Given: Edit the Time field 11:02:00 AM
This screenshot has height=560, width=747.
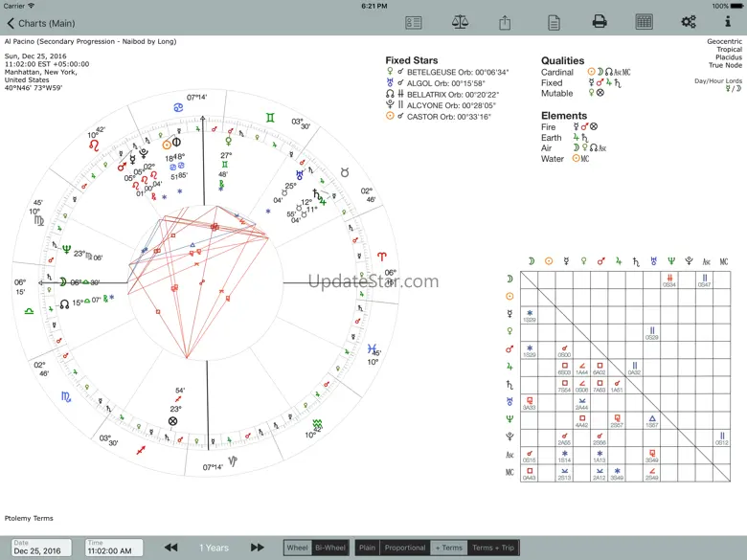Looking at the screenshot, I should point(114,548).
